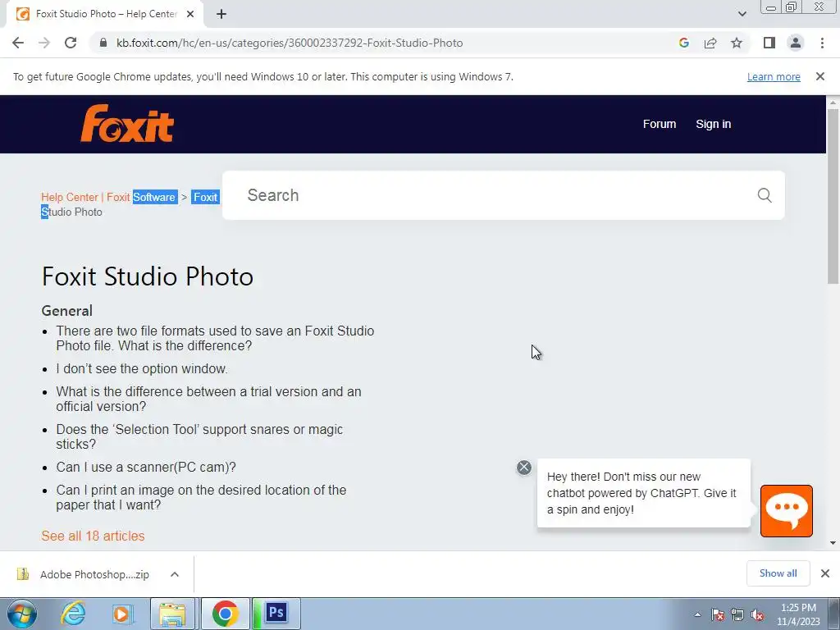Click scrollbar down arrow
This screenshot has height=630, width=840.
833,543
